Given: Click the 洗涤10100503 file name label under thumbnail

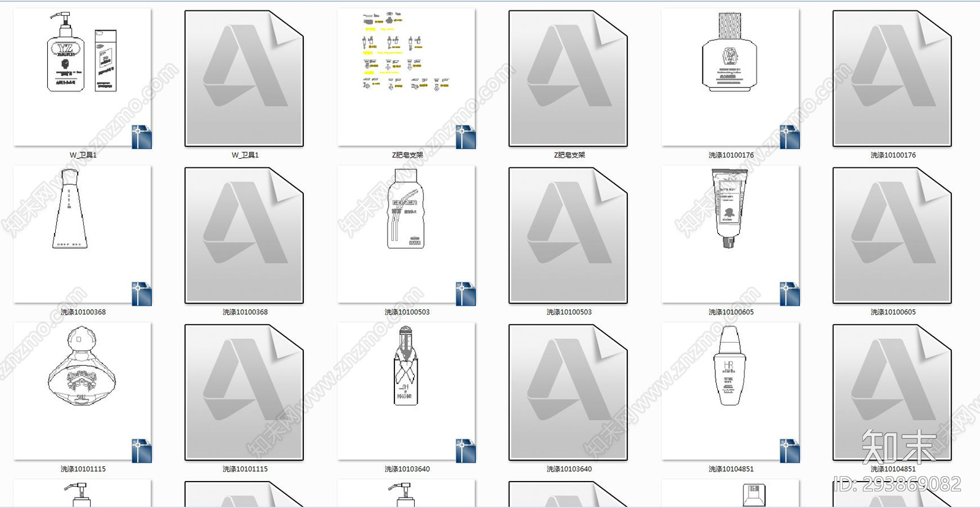Looking at the screenshot, I should (x=407, y=312).
